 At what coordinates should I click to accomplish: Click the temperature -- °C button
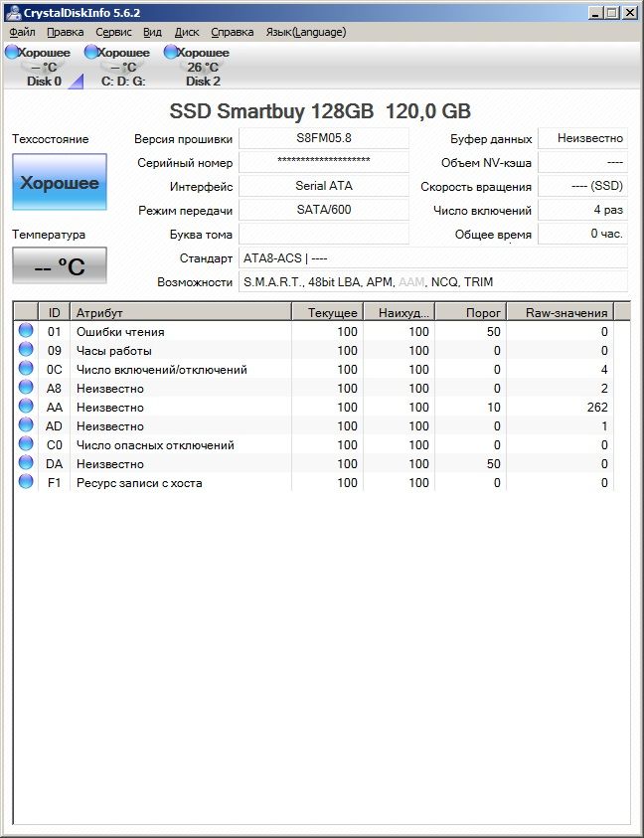pos(60,266)
